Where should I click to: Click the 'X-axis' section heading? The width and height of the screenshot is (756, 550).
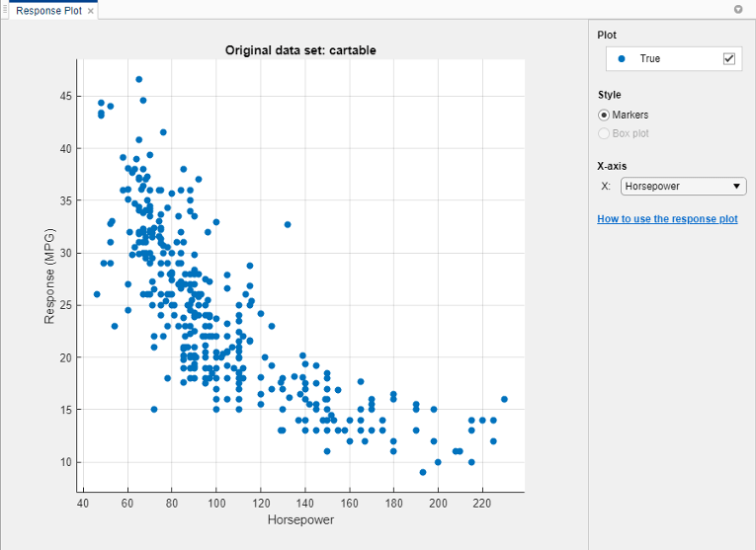612,166
